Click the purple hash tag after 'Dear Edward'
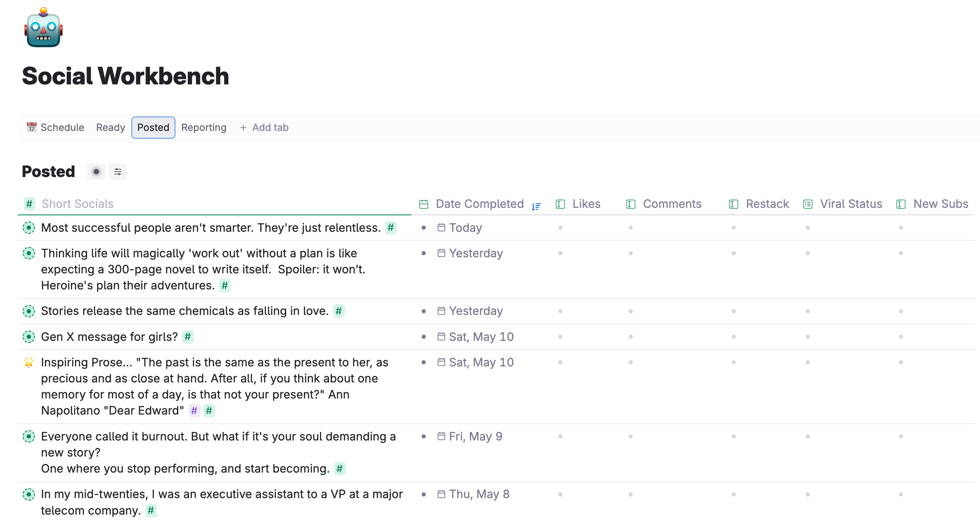The width and height of the screenshot is (980, 522). 194,410
